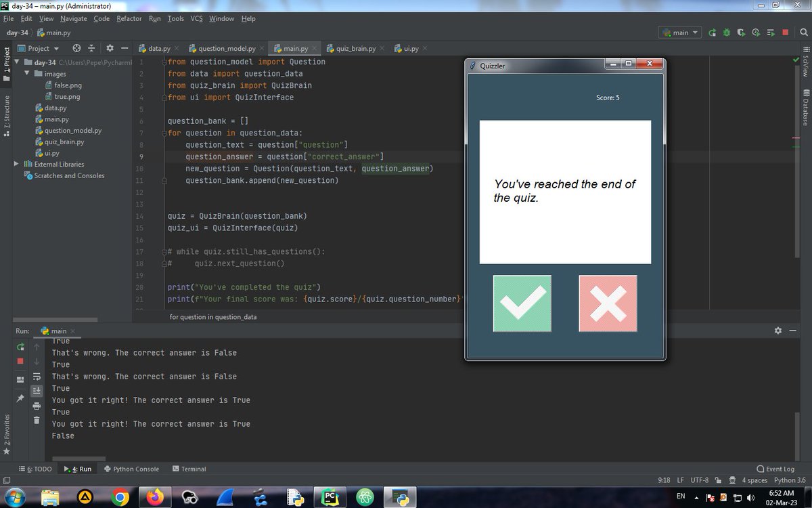
Task: Toggle the Favorites side panel
Action: tap(7, 433)
